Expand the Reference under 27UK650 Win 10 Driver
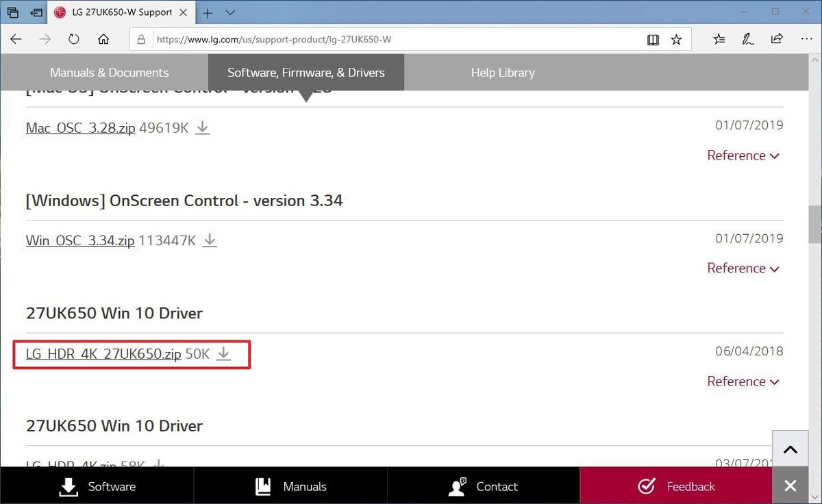822x504 pixels. click(x=743, y=381)
